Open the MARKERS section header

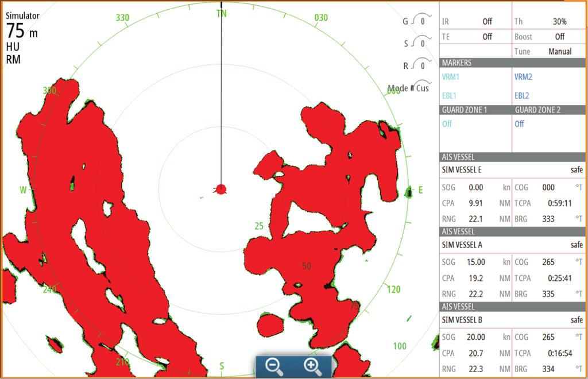(x=512, y=63)
